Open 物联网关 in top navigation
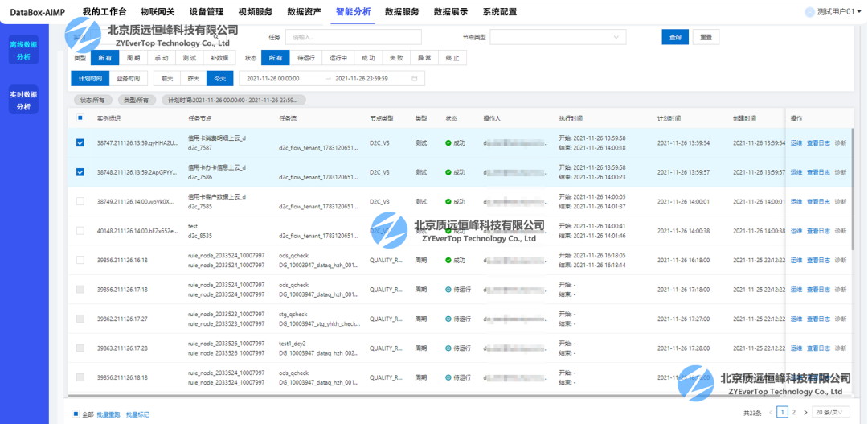Image resolution: width=868 pixels, height=424 pixels. tap(158, 11)
